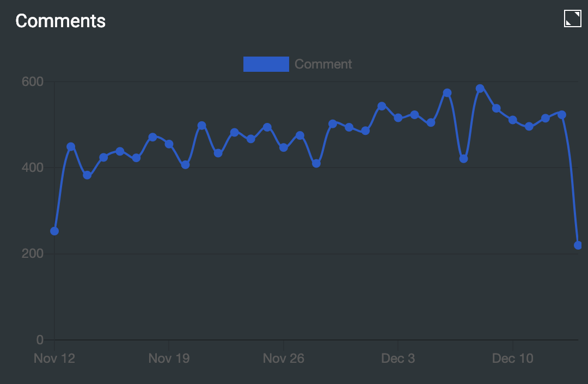Select the data point at Nov 19
The height and width of the screenshot is (384, 588).
[x=169, y=144]
